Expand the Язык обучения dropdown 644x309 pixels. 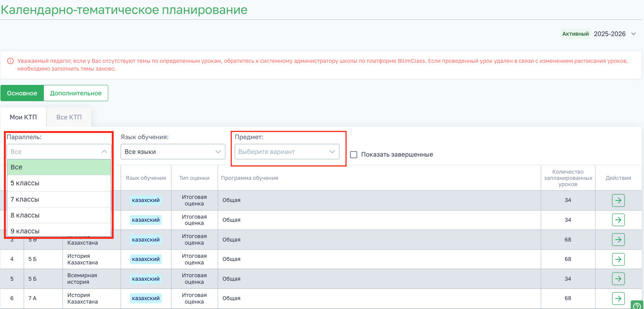coord(173,152)
